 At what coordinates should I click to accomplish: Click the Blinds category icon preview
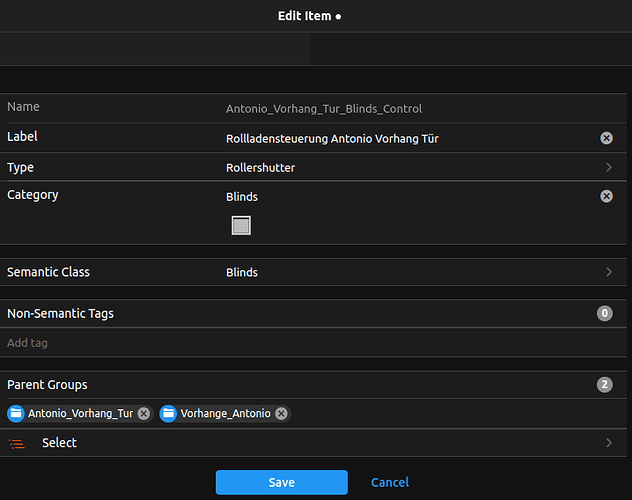241,225
